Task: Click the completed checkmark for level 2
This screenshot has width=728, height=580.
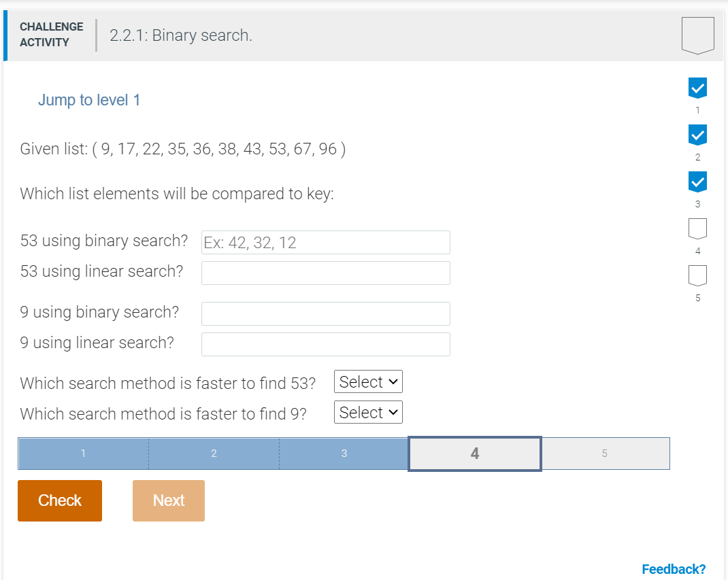Action: pos(697,135)
